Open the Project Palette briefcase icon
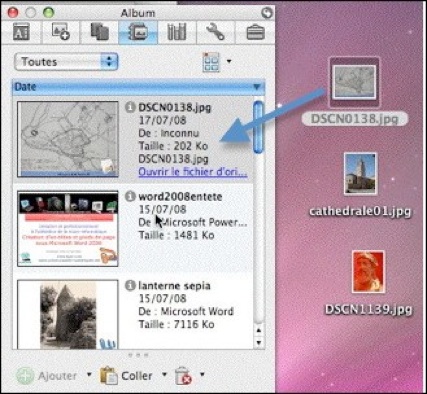427x394 pixels. [x=255, y=33]
